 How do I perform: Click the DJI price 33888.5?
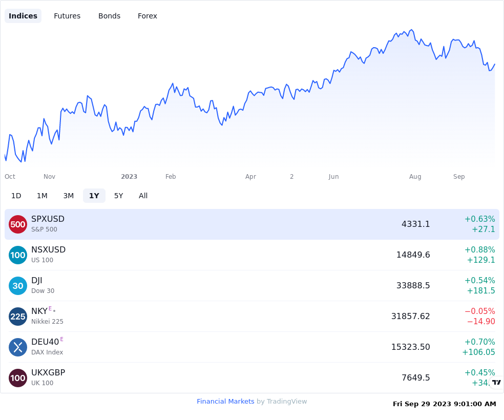click(413, 285)
